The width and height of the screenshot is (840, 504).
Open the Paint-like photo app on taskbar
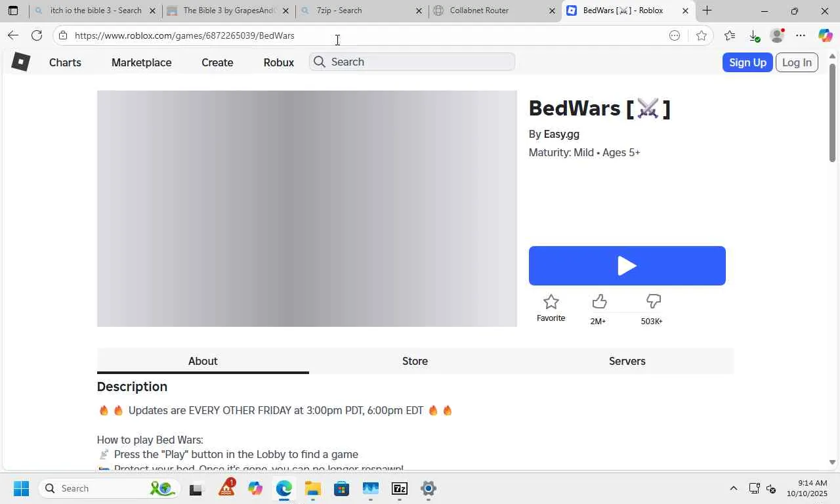[370, 488]
